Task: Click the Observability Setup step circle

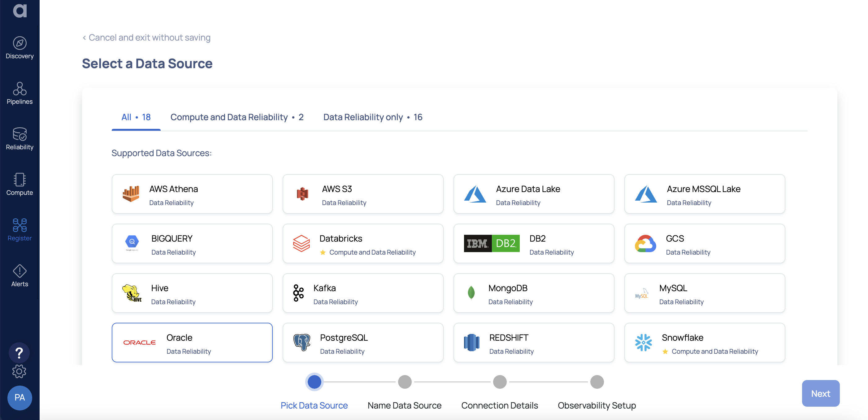Action: pyautogui.click(x=597, y=382)
